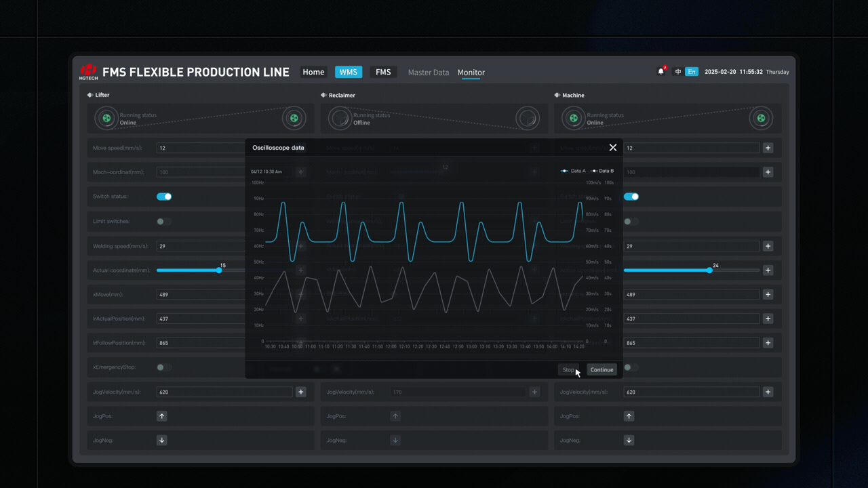Viewport: 868px width, 488px height.
Task: Click plus button beside Machine Welding speed 29
Action: pos(768,246)
